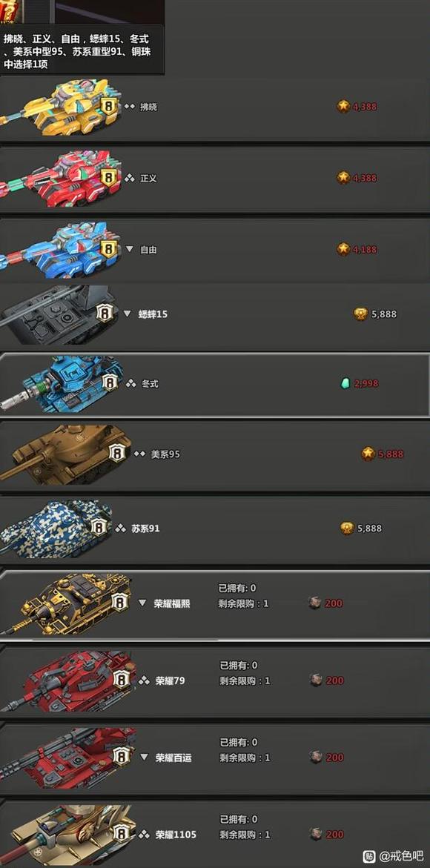Click the gold star coin beside 4,188
This screenshot has height=868, width=430.
344,249
